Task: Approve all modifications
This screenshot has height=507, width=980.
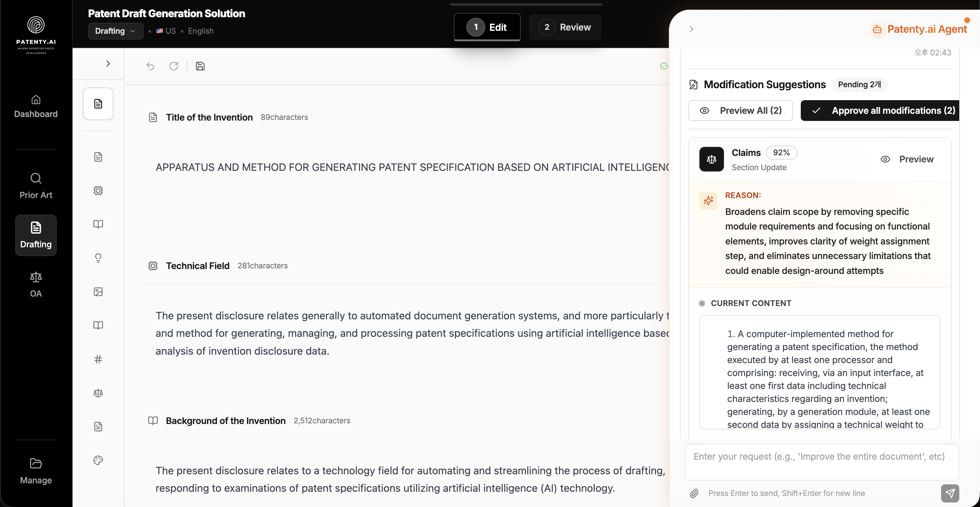Action: (x=880, y=111)
